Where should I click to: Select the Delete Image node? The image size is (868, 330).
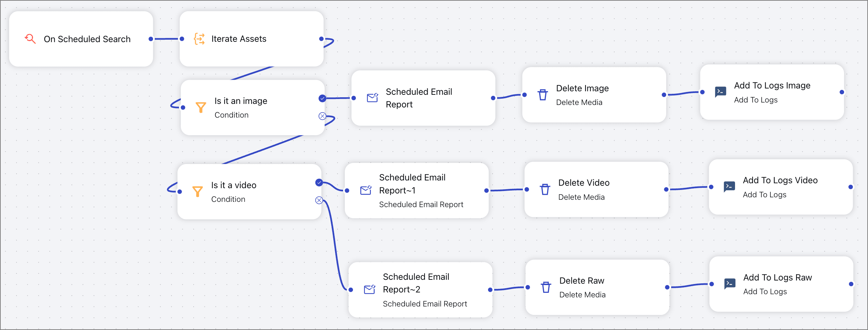[x=594, y=95]
